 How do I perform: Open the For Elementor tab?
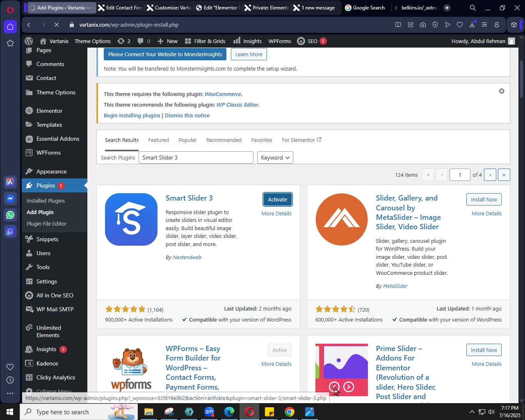tap(301, 140)
